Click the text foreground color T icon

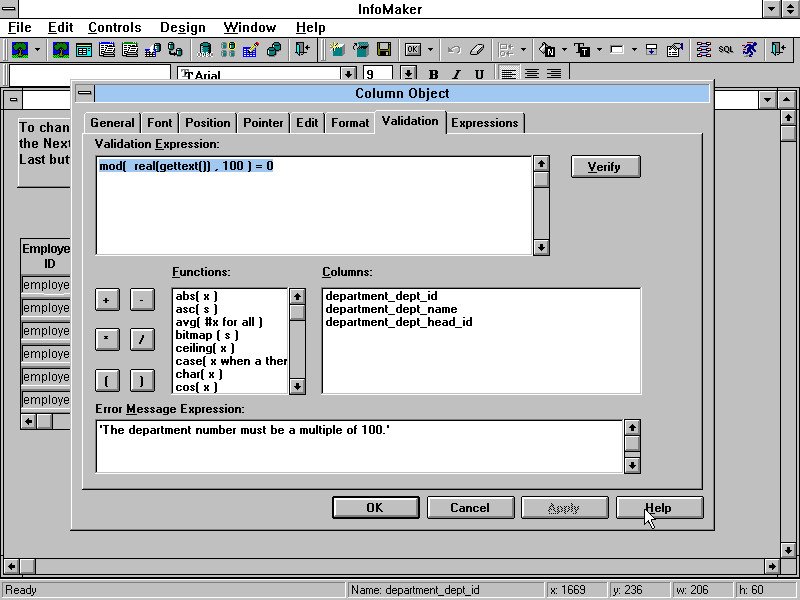[582, 49]
